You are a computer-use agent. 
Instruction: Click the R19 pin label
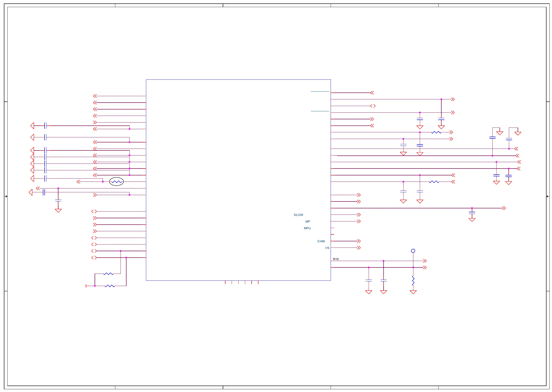(335, 259)
